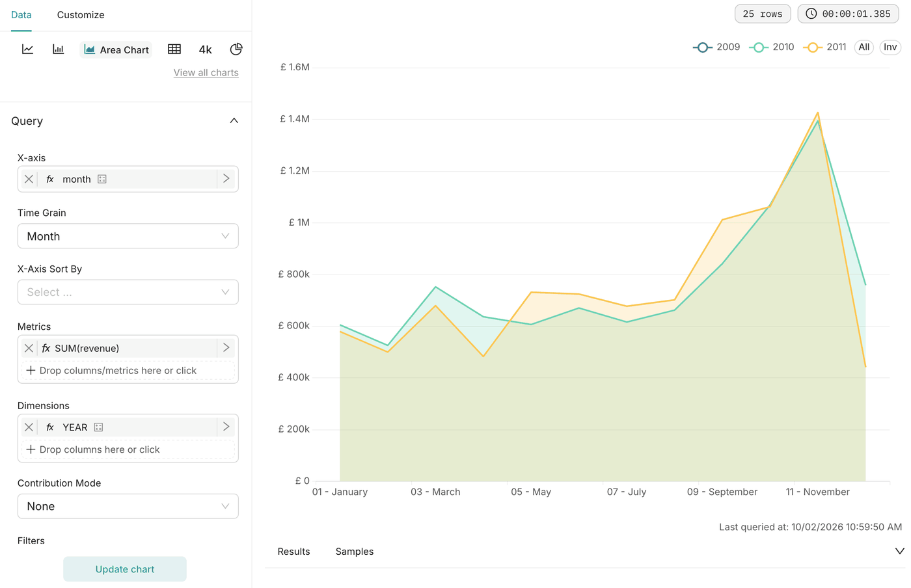This screenshot has height=588, width=911.
Task: Open the View all charts link
Action: click(206, 73)
